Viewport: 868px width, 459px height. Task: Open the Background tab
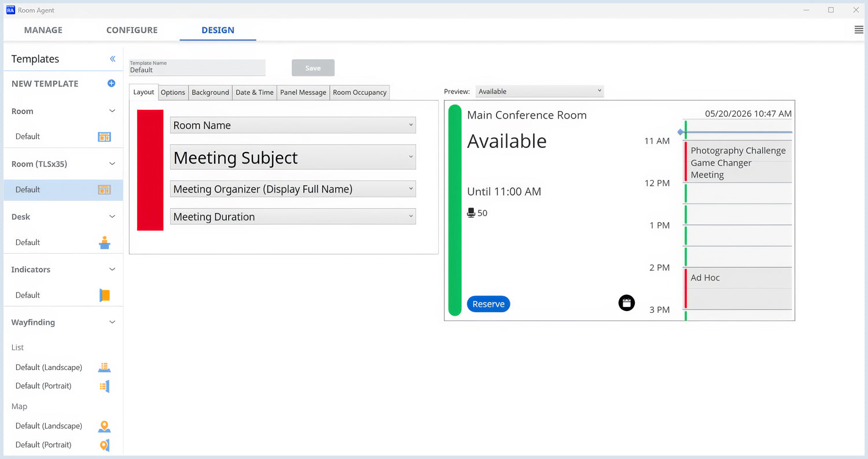[210, 92]
